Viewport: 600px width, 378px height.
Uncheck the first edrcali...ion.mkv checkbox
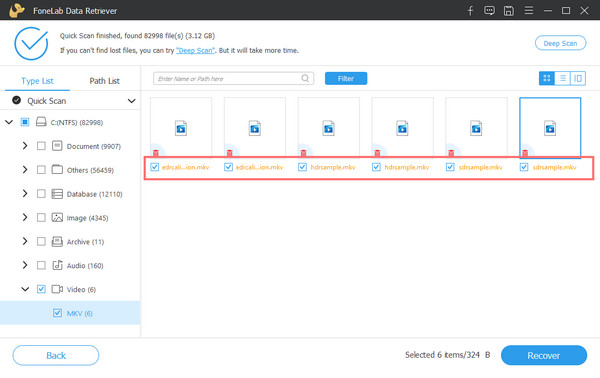(x=154, y=167)
